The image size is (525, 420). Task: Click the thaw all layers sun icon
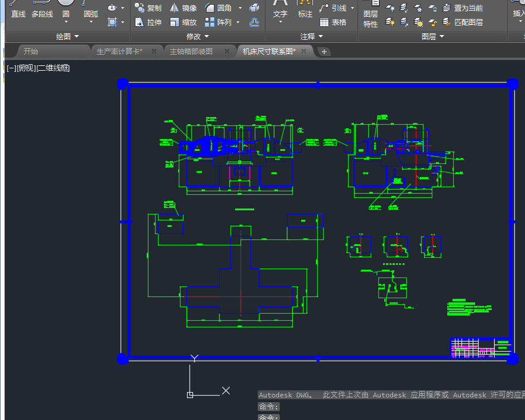[418, 22]
